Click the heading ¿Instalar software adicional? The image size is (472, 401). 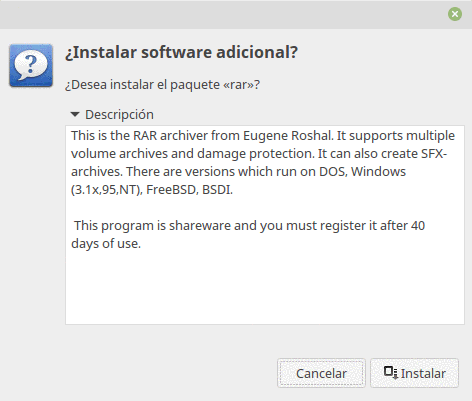click(x=181, y=52)
